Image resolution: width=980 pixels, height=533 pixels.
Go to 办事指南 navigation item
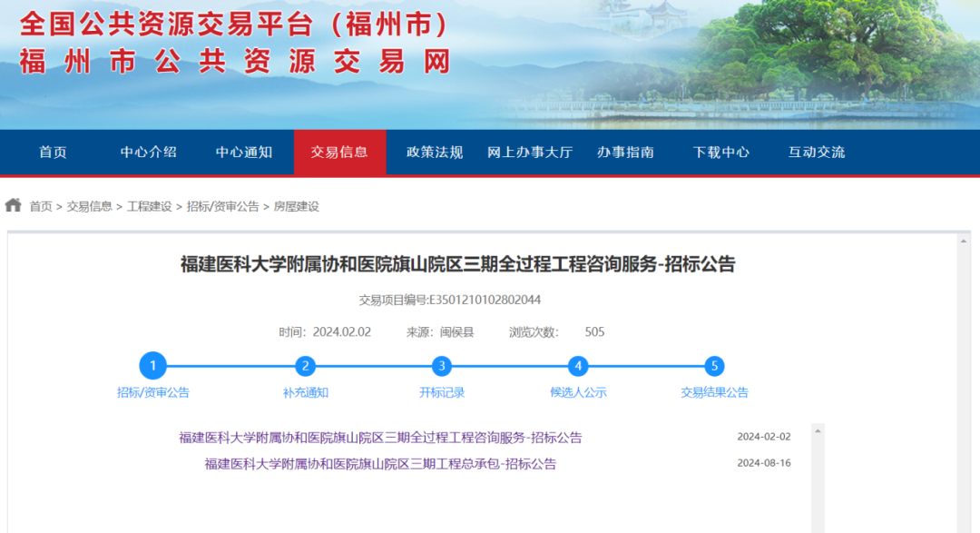[625, 152]
